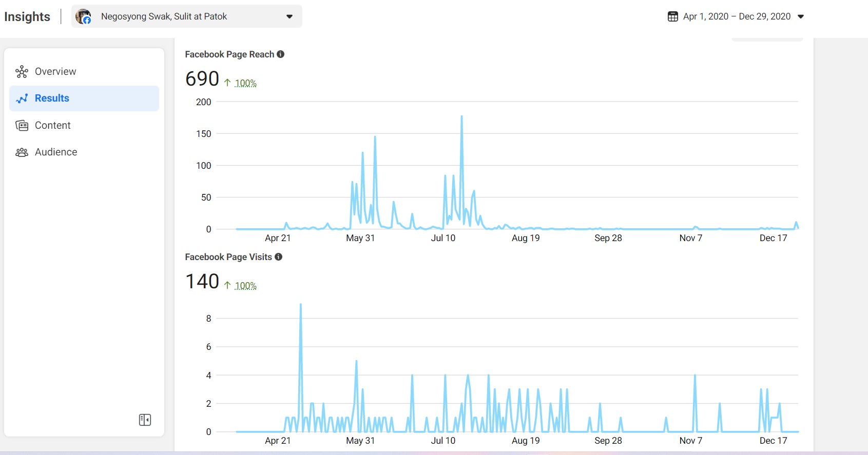Click the highest peak in Page Reach chart
Image resolution: width=868 pixels, height=455 pixels.
[x=461, y=116]
